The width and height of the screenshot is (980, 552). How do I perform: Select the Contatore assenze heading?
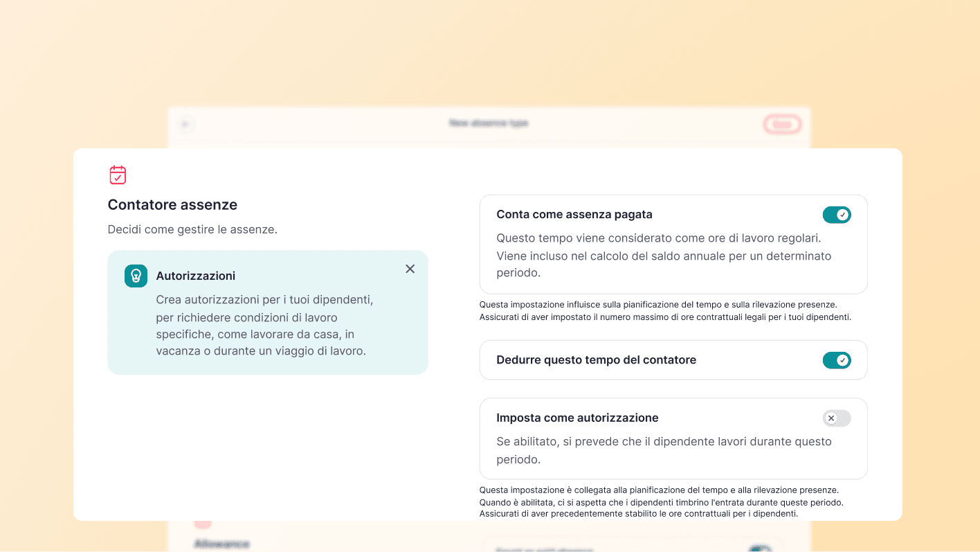click(x=172, y=204)
